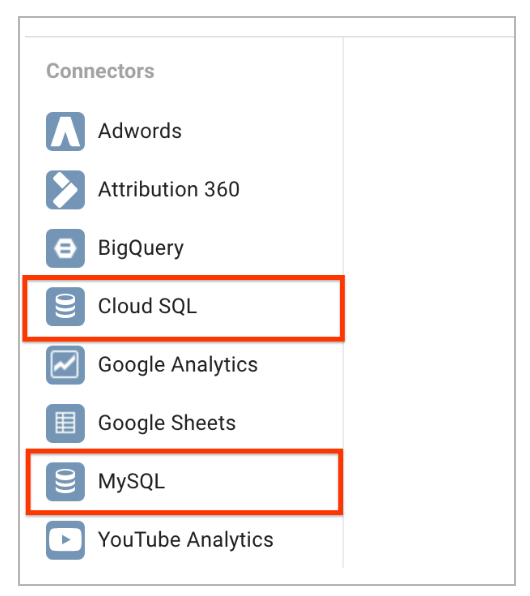Screen dimensions: 530x596
Task: Click the Cloud SQL database icon
Action: [65, 306]
